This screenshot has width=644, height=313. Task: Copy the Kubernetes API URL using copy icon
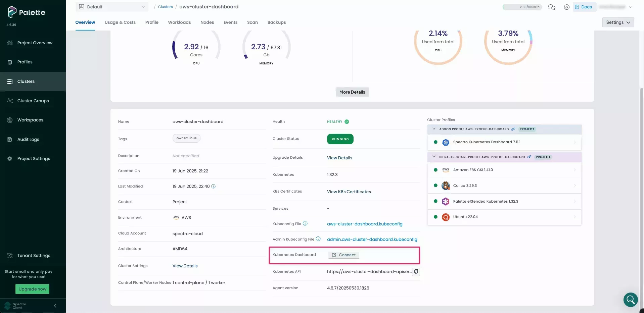coord(416,272)
